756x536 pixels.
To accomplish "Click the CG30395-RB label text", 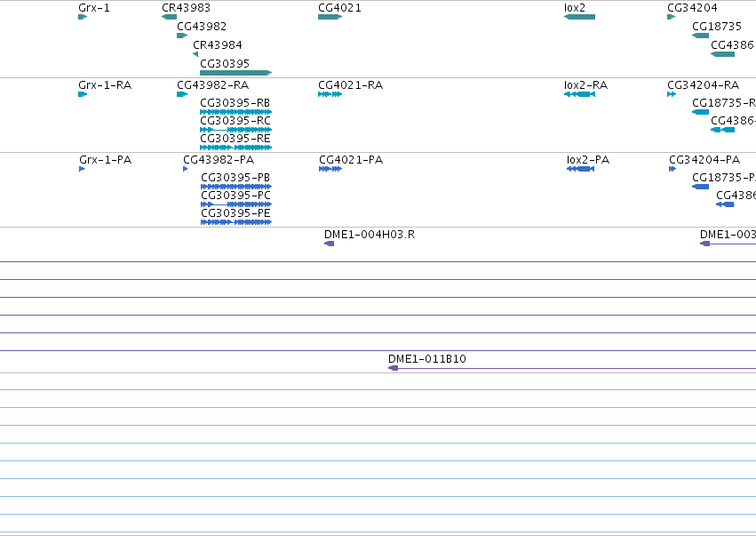I will (235, 103).
